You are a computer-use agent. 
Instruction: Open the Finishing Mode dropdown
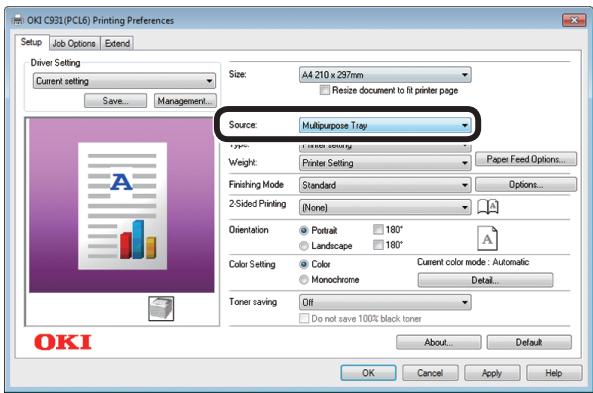pos(385,185)
